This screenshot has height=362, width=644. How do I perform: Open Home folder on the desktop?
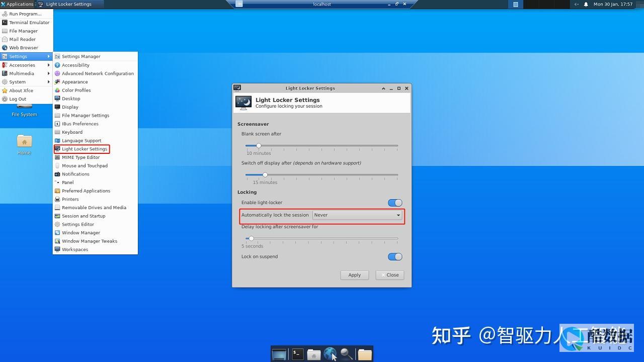coord(24,144)
